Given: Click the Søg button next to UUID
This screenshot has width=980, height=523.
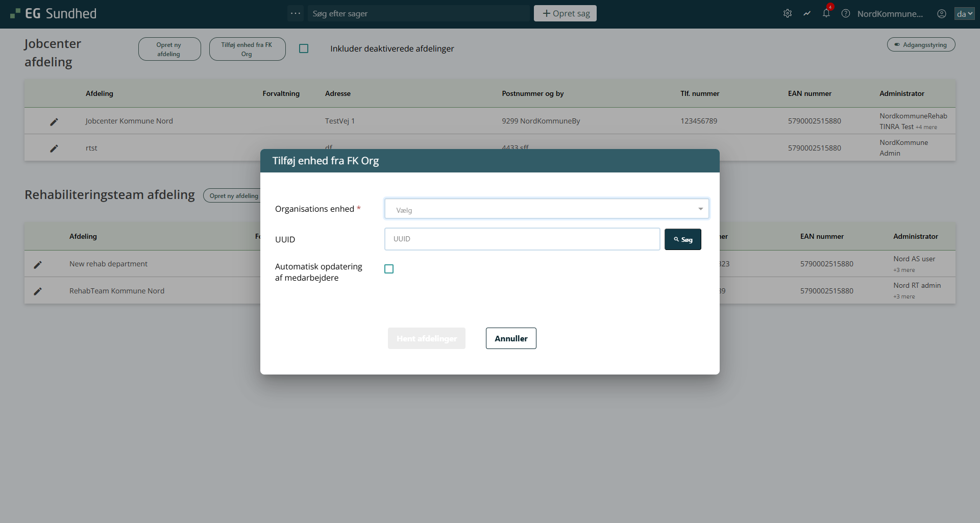Looking at the screenshot, I should click(682, 239).
